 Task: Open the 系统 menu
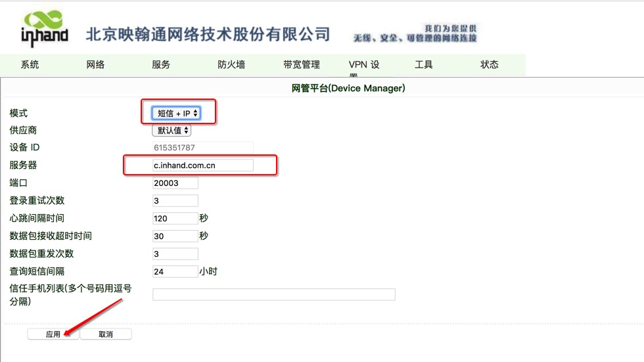click(x=30, y=64)
